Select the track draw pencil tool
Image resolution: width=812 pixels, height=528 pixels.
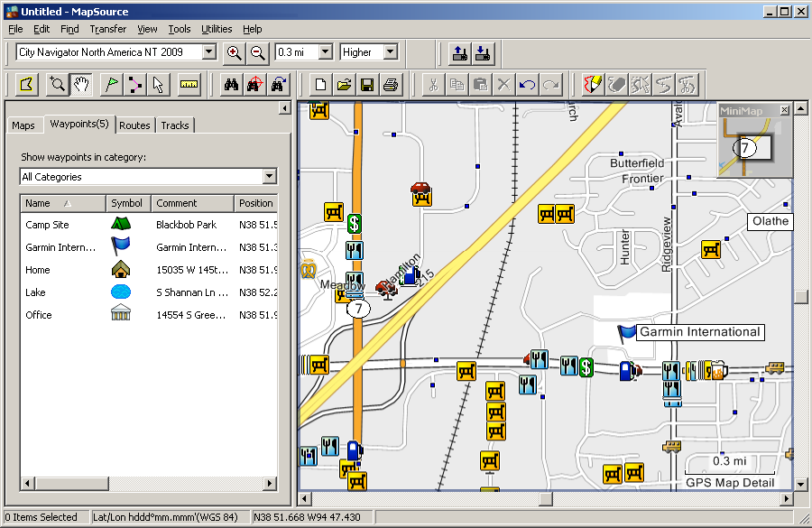[594, 85]
